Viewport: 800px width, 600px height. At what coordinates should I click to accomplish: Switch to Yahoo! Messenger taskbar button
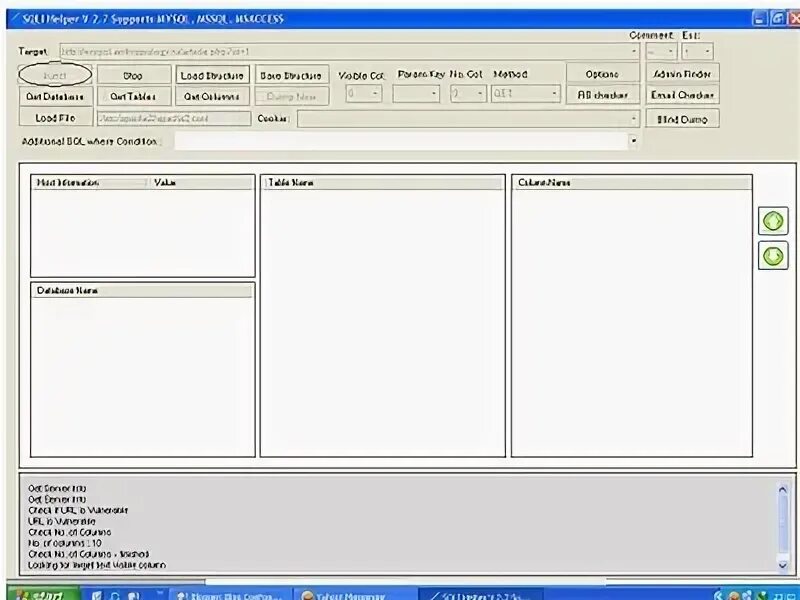click(354, 594)
